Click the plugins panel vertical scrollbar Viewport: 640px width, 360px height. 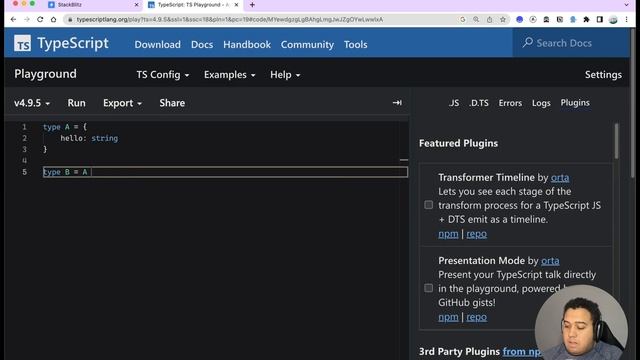point(616,141)
